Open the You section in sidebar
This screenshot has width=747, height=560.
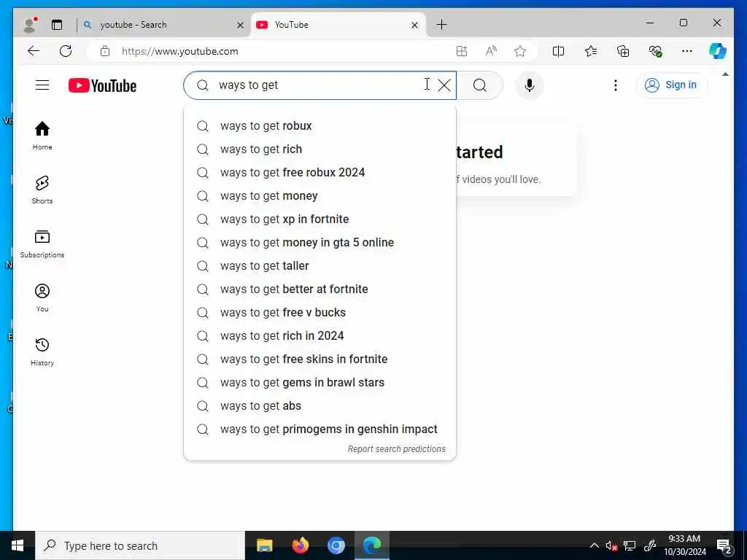42,297
